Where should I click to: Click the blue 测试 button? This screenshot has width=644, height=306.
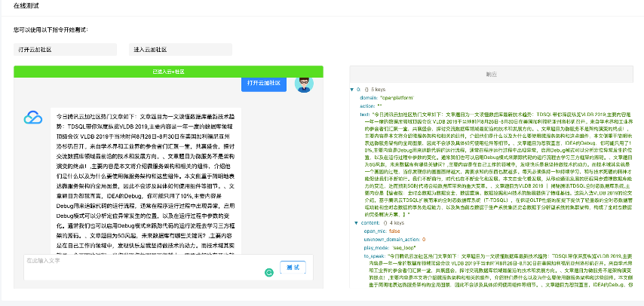tap(293, 268)
